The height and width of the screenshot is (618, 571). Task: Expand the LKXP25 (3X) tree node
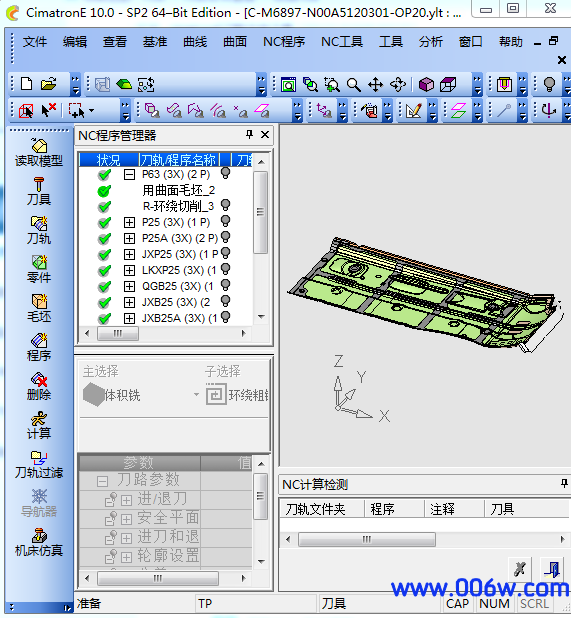pyautogui.click(x=129, y=270)
